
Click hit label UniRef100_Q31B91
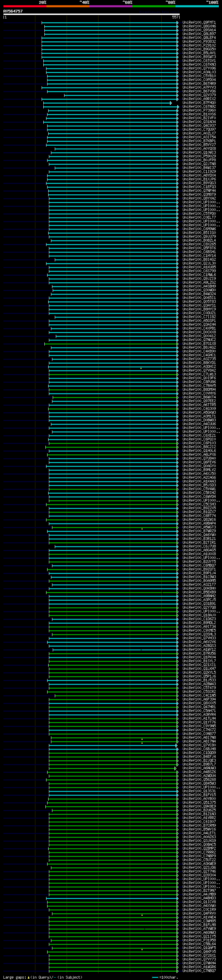(199, 604)
